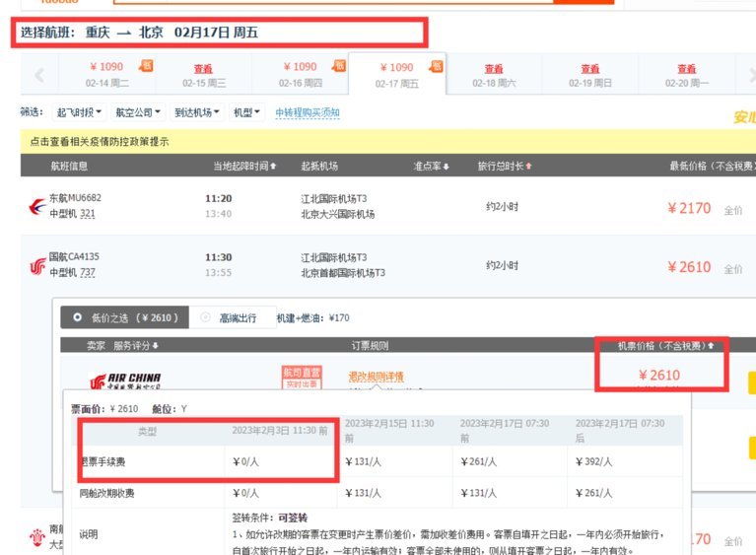Viewport: 756px width, 555px height.
Task: Sort by 旅行总时长 column header
Action: [x=505, y=166]
